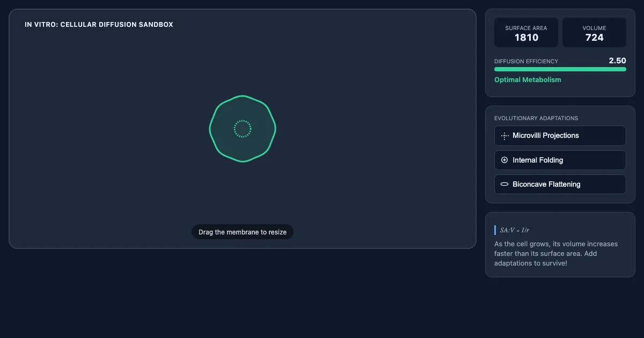Click the Internal Folding circle-plus icon
644x338 pixels.
click(504, 160)
